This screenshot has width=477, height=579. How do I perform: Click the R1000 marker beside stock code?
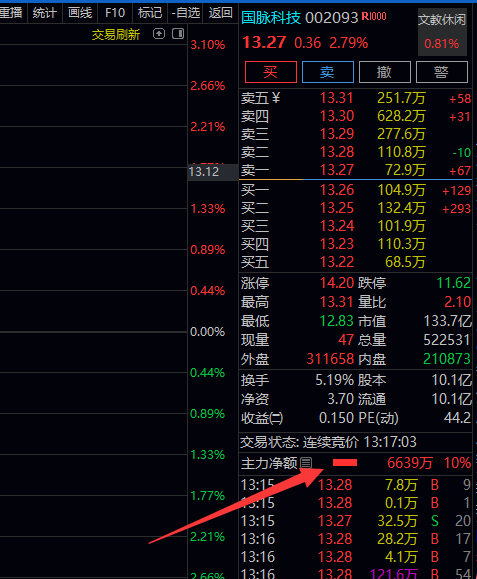(x=374, y=16)
